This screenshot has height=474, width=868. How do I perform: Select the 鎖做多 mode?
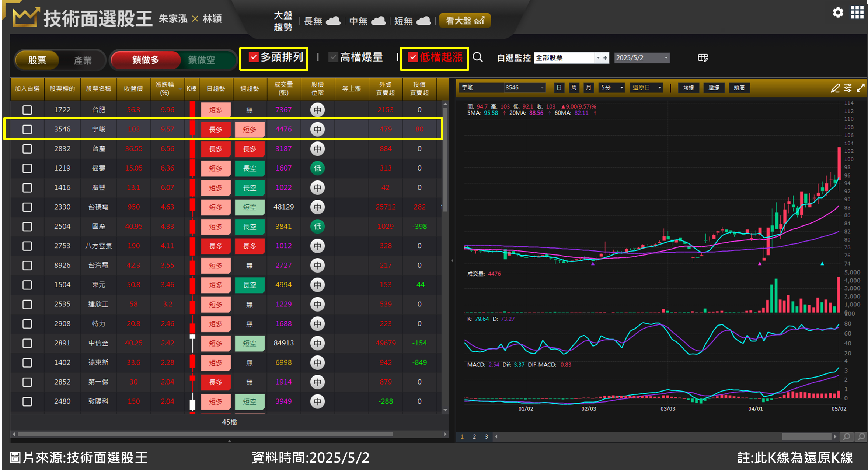click(146, 60)
